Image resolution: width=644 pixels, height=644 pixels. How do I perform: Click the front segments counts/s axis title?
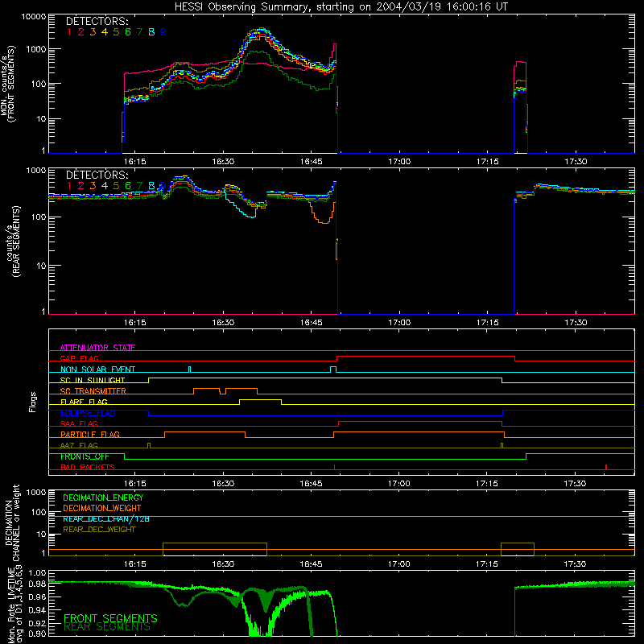(7, 84)
